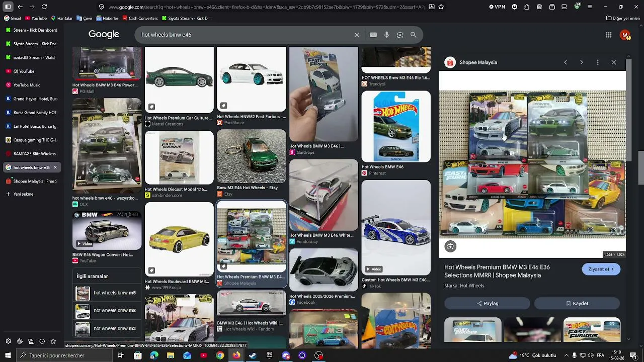The image size is (644, 362).
Task: Open Steam from the taskbar
Action: pyautogui.click(x=253, y=355)
